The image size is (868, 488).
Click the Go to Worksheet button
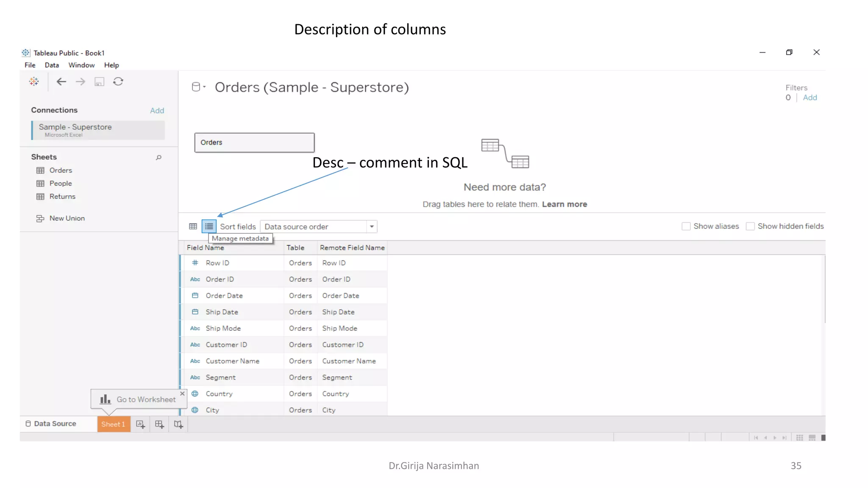coord(139,399)
